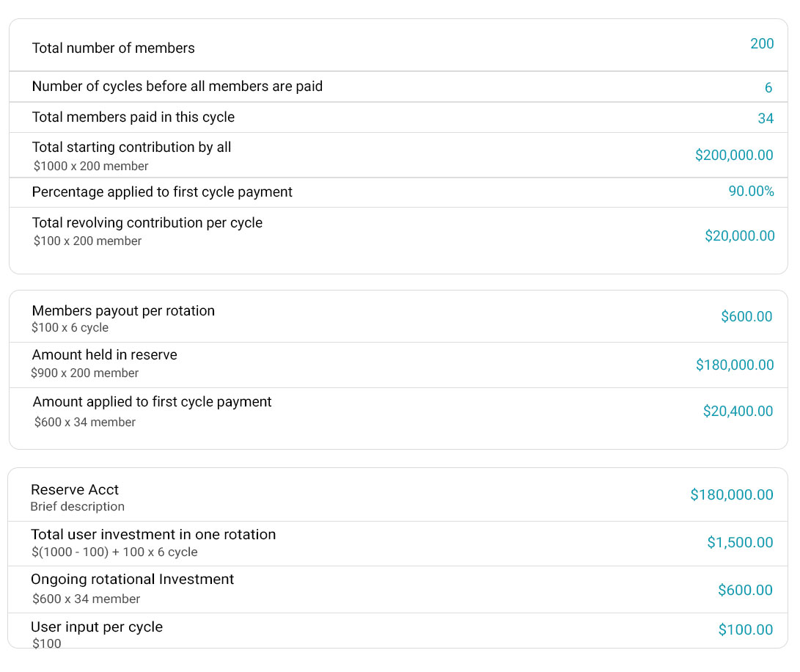The width and height of the screenshot is (800, 672).
Task: Click the Brief description text under Reserve Acct
Action: pyautogui.click(x=77, y=507)
